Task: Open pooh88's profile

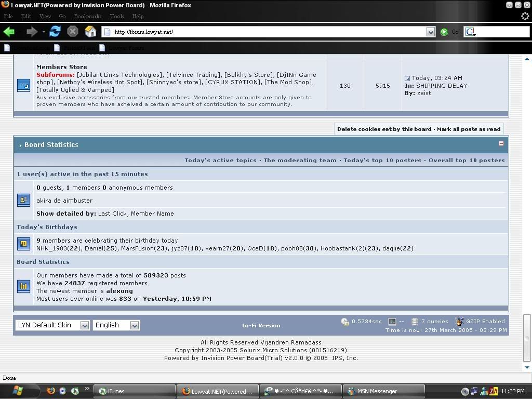Action: 292,248
